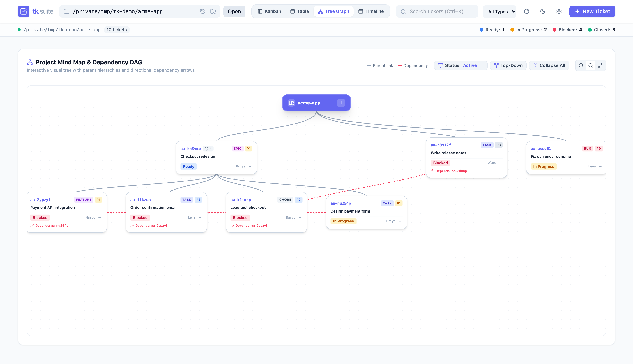Zoom in on the tree graph
This screenshot has height=364, width=633.
pos(581,65)
